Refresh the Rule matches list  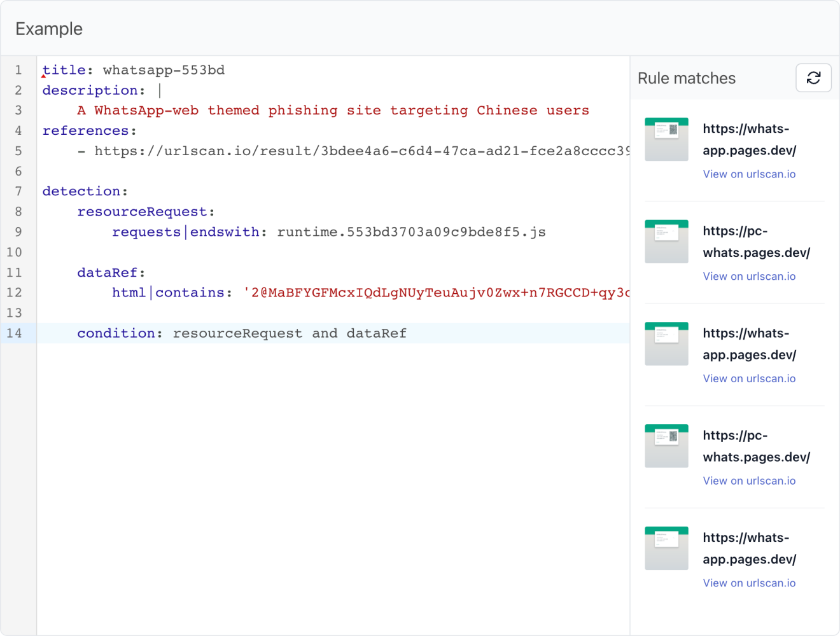click(x=813, y=78)
